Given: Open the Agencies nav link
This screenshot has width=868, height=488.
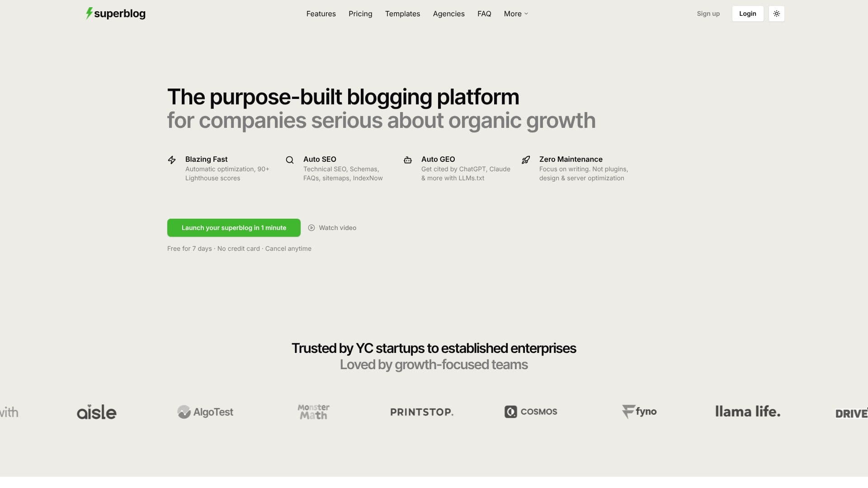Looking at the screenshot, I should tap(448, 14).
